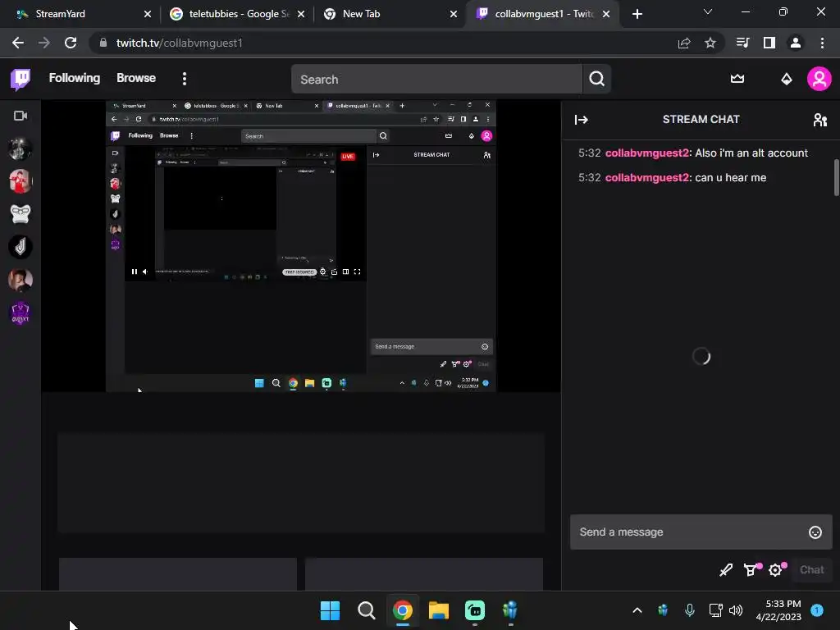Open the moderator sword tools icon
Image resolution: width=840 pixels, height=630 pixels.
726,570
